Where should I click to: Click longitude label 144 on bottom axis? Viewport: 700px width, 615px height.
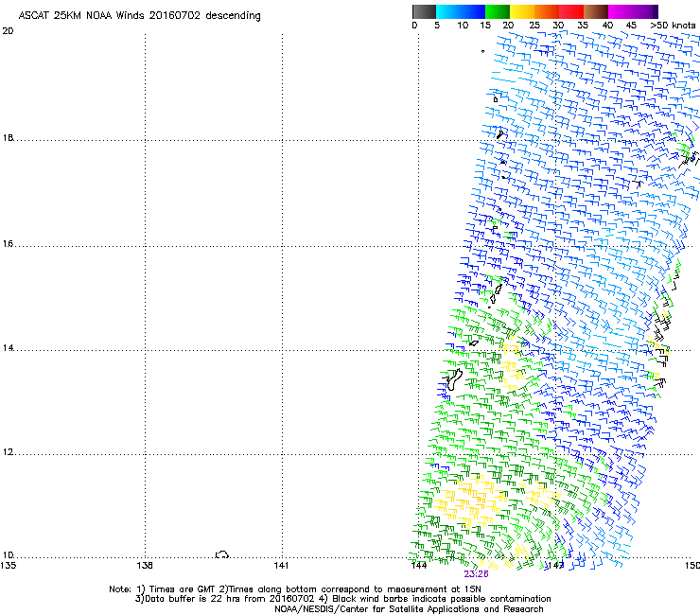[418, 566]
